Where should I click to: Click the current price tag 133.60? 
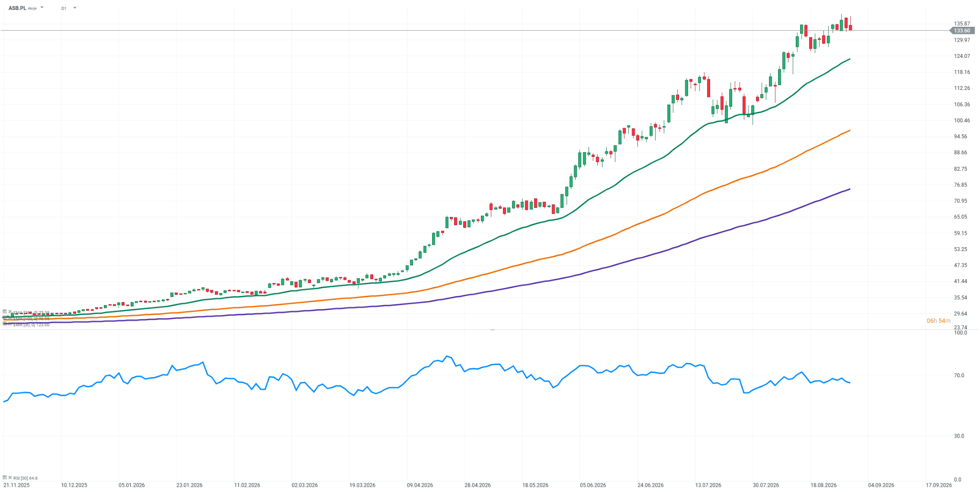pyautogui.click(x=962, y=31)
